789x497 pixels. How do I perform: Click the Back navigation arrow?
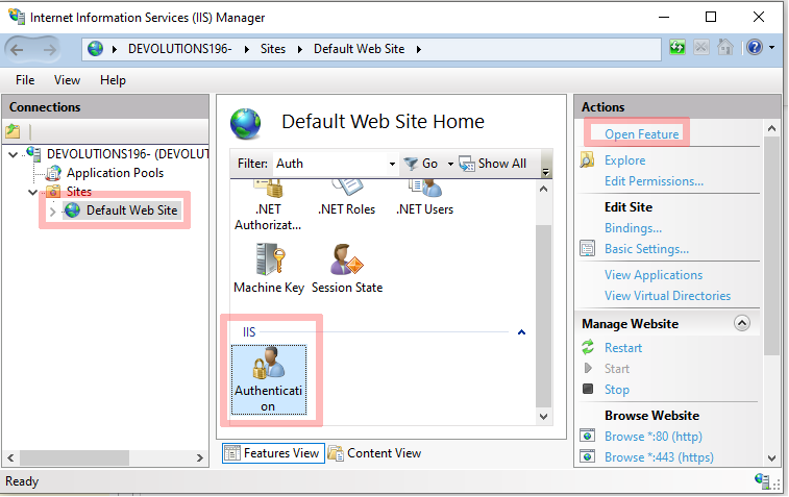17,49
